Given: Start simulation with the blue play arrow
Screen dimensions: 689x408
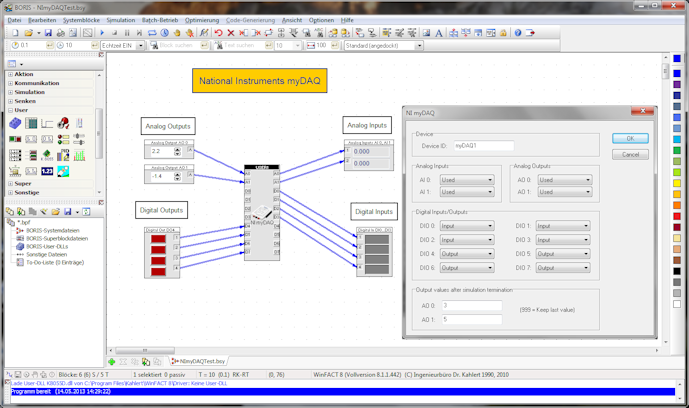Looking at the screenshot, I should tap(101, 33).
